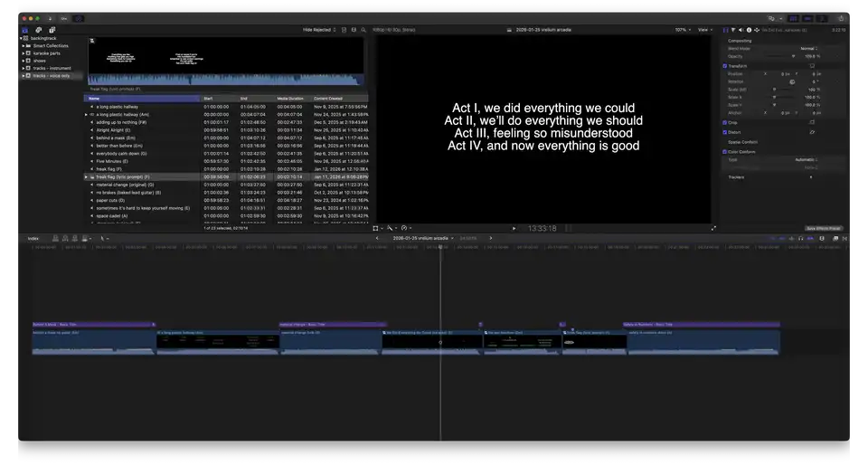Open the Libraries sidebar icon

click(25, 30)
